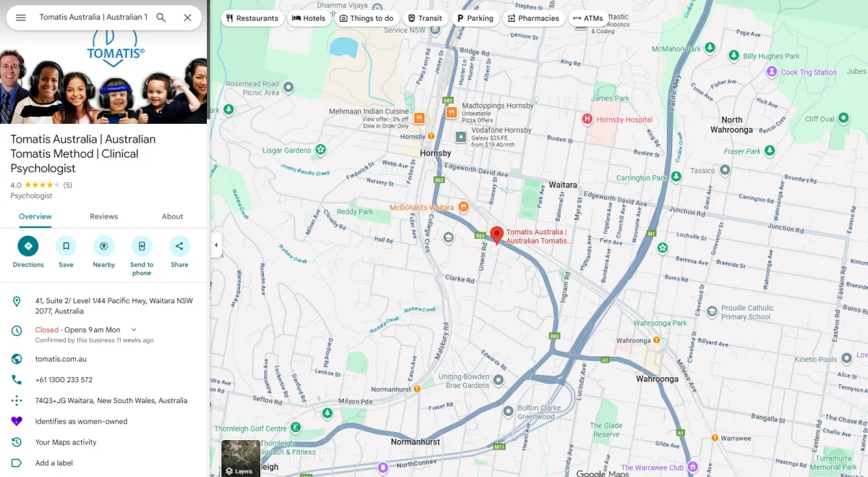
Task: Click the Send to phone icon
Action: pyautogui.click(x=142, y=246)
